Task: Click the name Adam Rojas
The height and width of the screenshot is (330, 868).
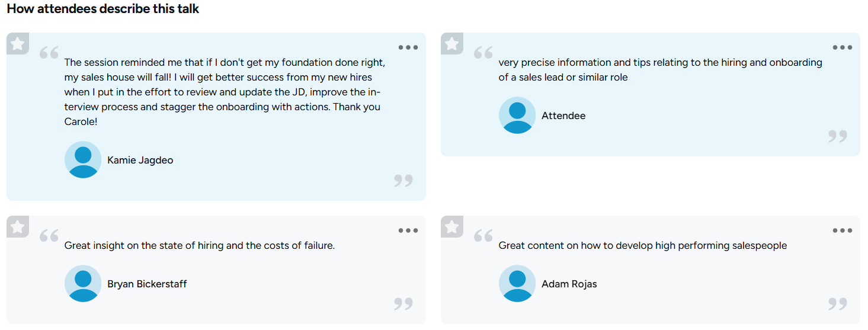Action: 569,284
